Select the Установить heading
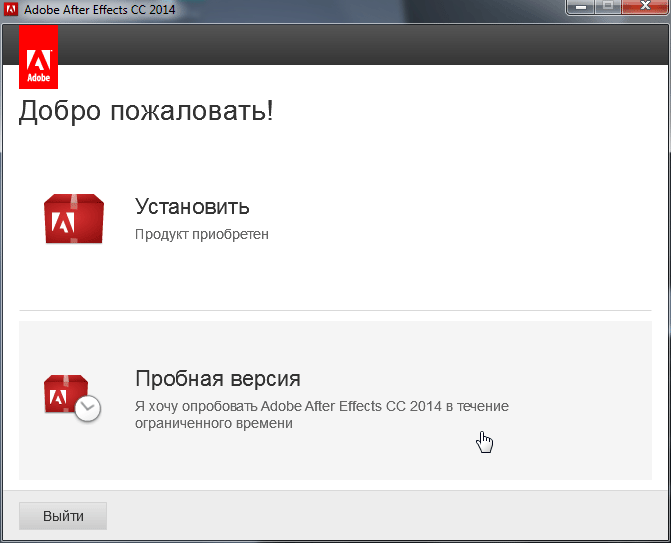 [192, 207]
